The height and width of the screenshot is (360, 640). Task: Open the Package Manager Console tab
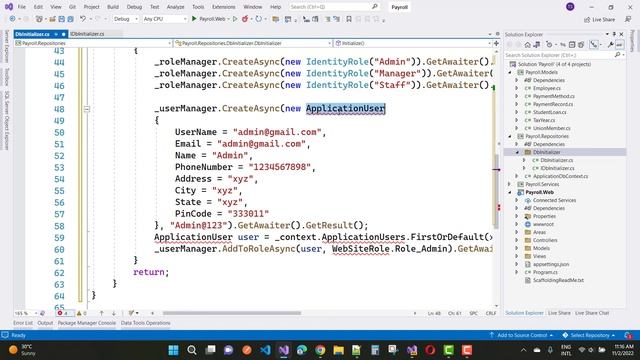point(87,323)
